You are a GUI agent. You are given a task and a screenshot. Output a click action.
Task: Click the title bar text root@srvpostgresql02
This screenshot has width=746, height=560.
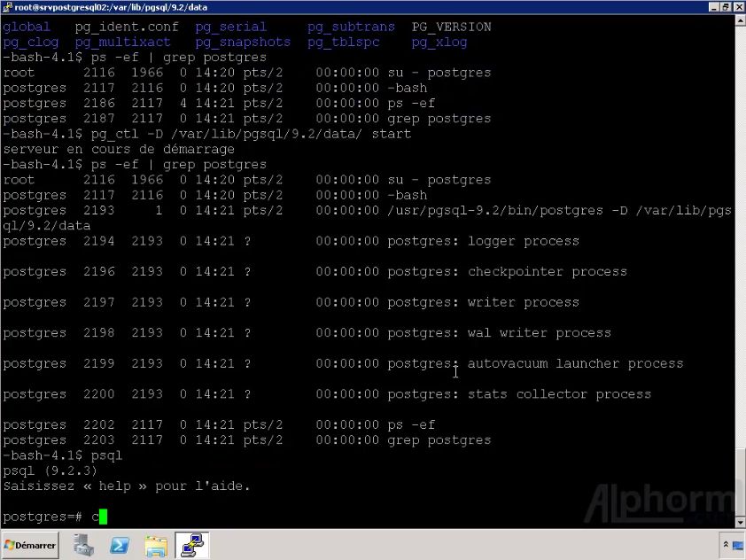click(x=111, y=7)
